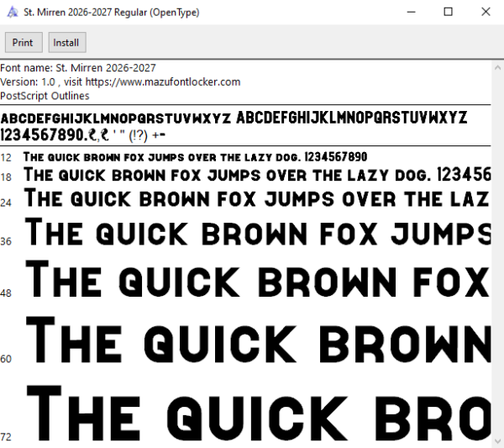Click the digits 1234567890 sample line
Viewport: 504px width, 448px height.
[83, 135]
